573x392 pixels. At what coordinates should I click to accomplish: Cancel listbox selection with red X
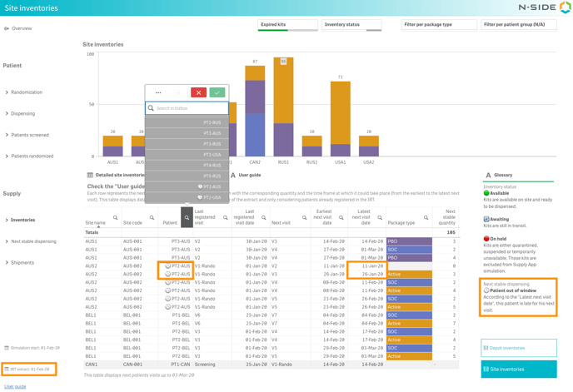click(x=198, y=92)
